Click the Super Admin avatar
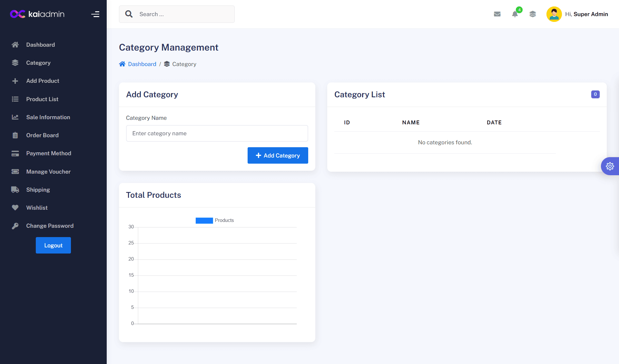 [x=554, y=14]
